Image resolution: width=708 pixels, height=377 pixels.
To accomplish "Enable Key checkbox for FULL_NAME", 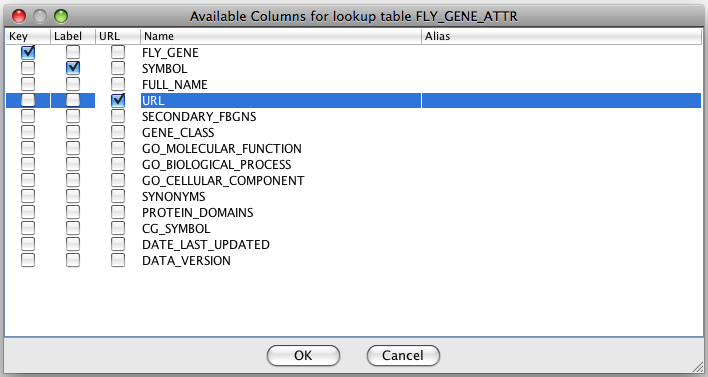I will [28, 84].
